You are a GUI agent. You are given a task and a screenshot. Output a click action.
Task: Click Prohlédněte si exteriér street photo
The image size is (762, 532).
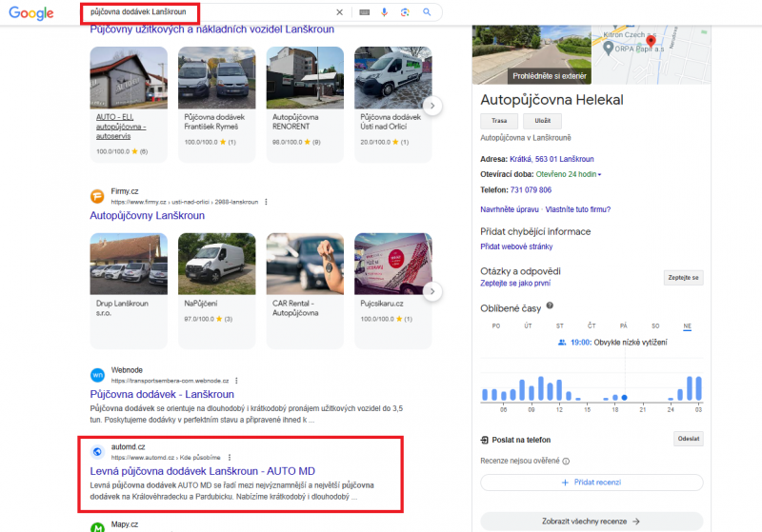pos(531,55)
